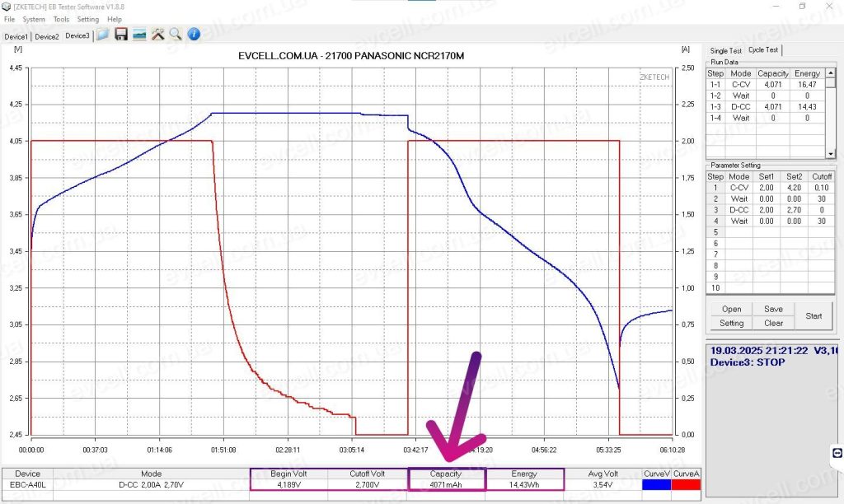Image resolution: width=844 pixels, height=504 pixels.
Task: Click the blue info toolbar icon
Action: (195, 34)
